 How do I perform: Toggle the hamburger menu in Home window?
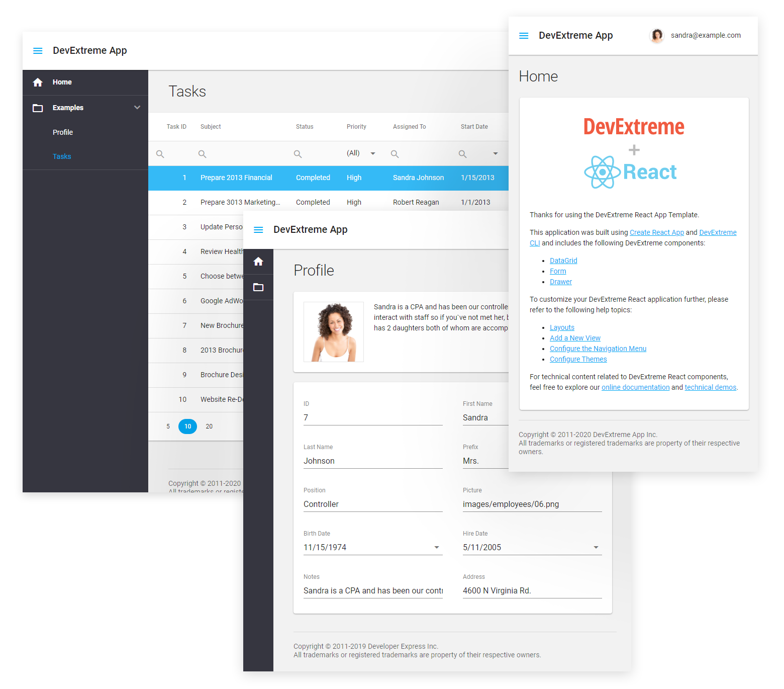(524, 36)
